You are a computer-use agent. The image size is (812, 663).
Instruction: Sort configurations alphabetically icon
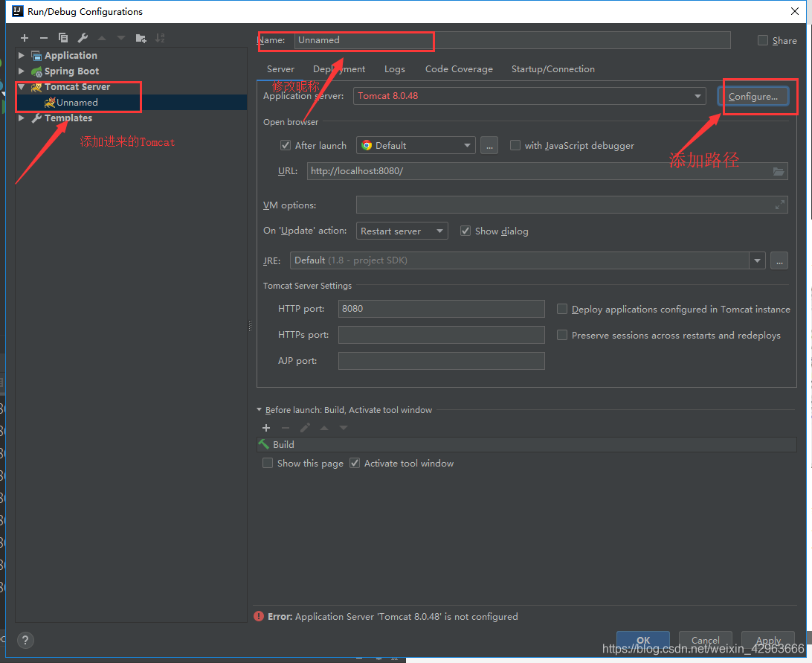click(160, 38)
